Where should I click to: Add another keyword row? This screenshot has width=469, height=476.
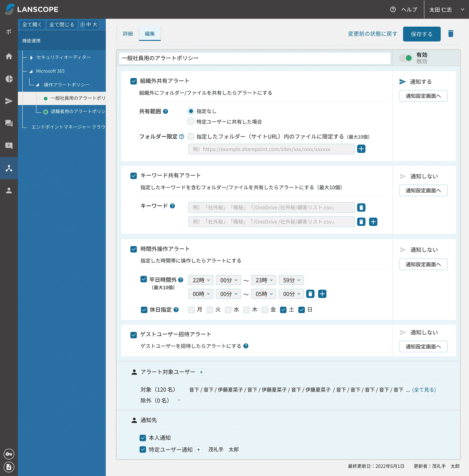[373, 222]
